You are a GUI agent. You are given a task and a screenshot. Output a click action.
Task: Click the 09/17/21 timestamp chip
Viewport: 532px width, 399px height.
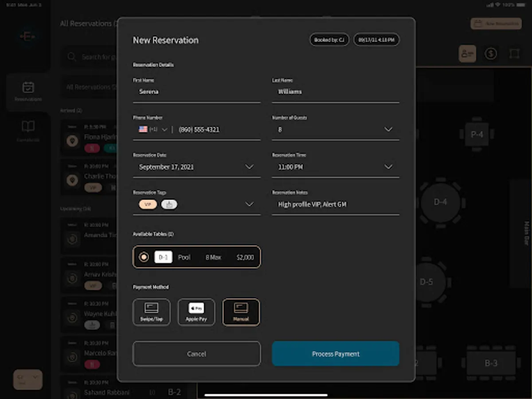click(x=376, y=40)
